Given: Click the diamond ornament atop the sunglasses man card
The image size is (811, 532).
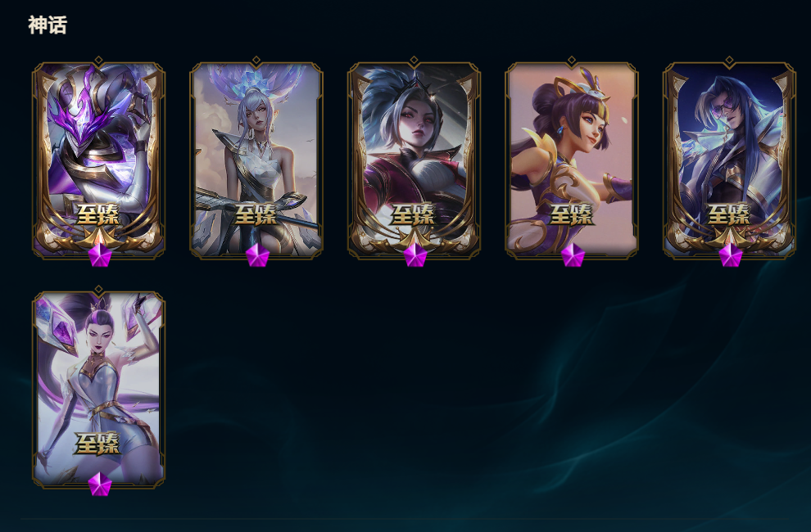Looking at the screenshot, I should tap(729, 60).
